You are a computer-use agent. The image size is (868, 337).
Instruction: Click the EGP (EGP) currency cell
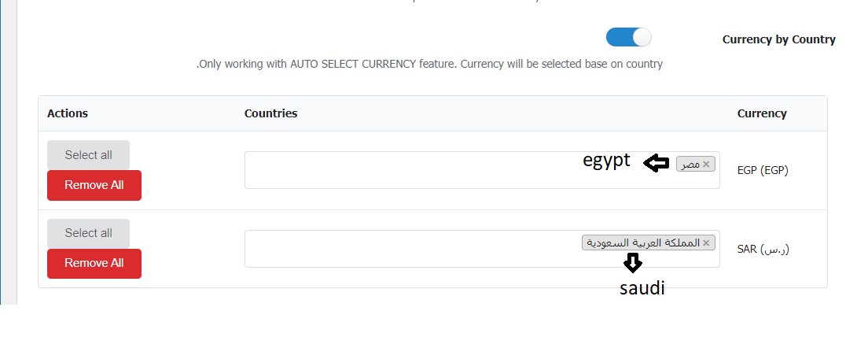[x=763, y=170]
